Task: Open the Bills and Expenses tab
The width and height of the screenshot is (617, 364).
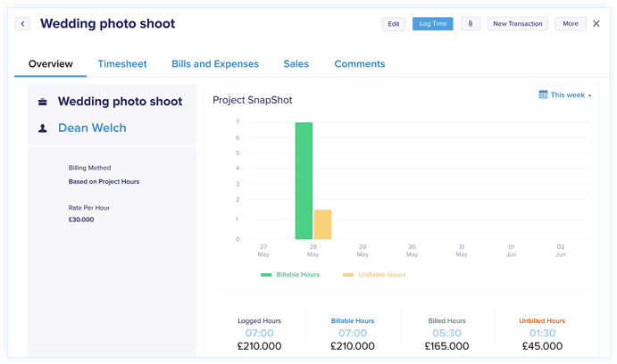Action: [x=215, y=63]
